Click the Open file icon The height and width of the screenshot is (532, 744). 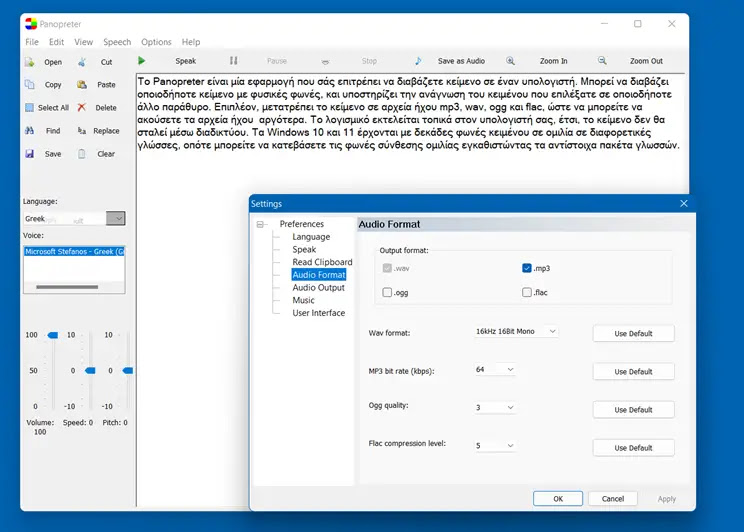pos(29,62)
